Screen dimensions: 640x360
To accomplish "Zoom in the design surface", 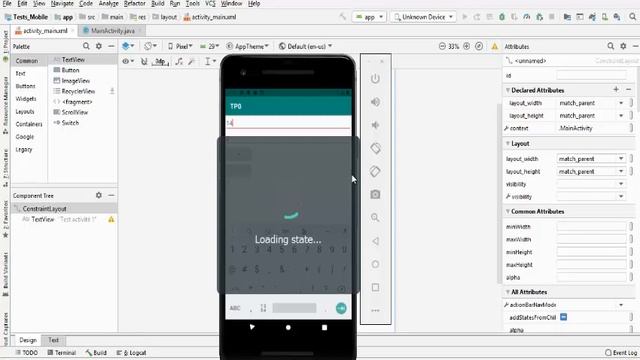I will 467,46.
